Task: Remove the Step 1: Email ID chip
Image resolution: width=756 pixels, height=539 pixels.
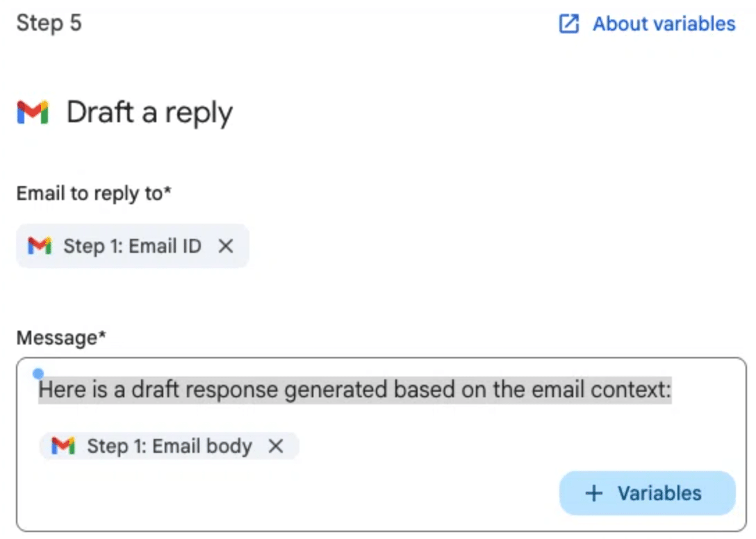Action: click(226, 246)
